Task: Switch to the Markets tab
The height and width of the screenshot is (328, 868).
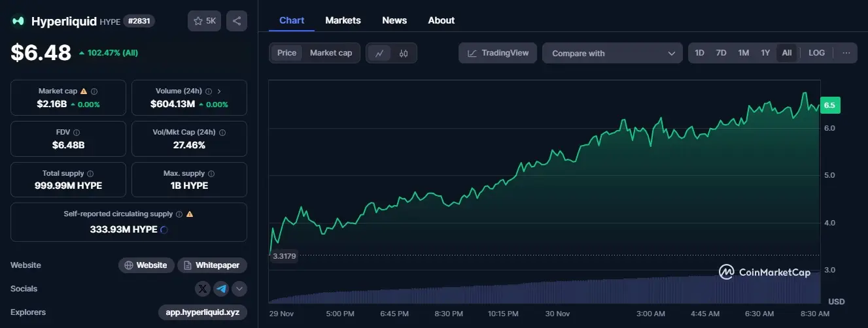Action: (343, 20)
